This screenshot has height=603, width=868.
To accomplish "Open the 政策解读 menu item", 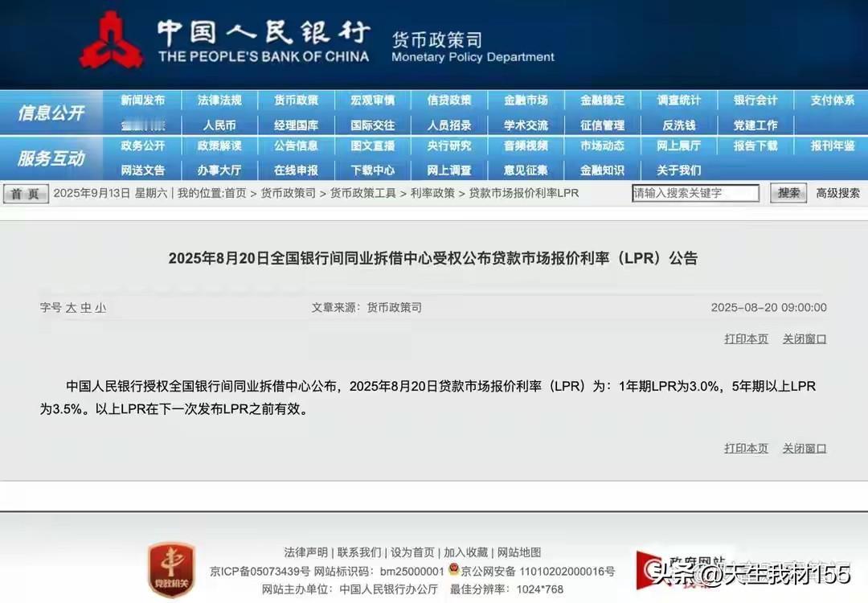I will pyautogui.click(x=219, y=146).
